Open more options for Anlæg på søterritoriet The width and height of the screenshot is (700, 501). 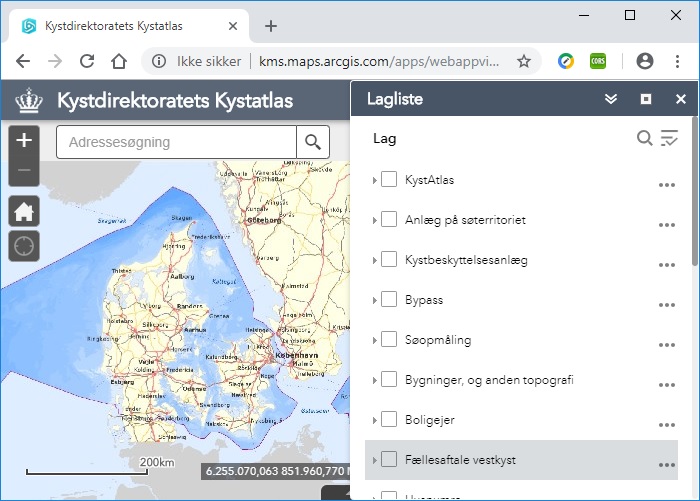pyautogui.click(x=667, y=225)
